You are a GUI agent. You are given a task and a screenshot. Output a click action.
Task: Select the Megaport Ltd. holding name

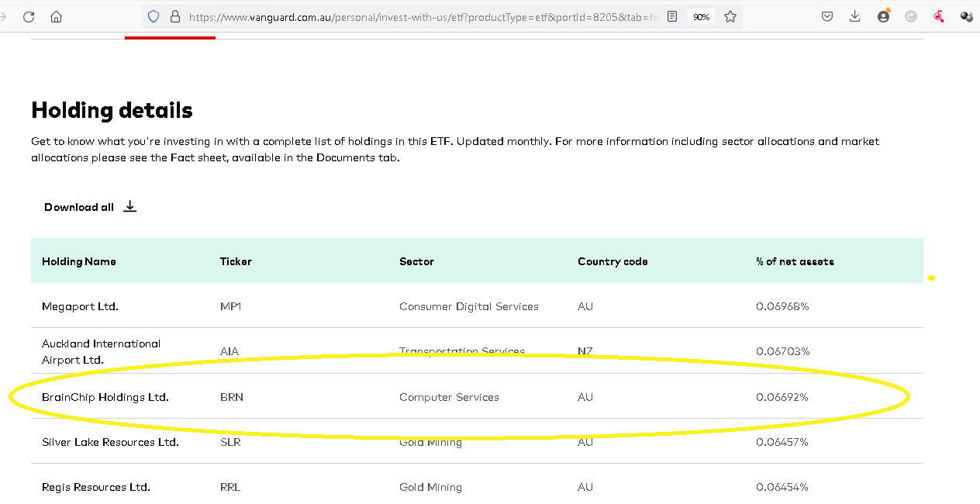click(x=80, y=306)
